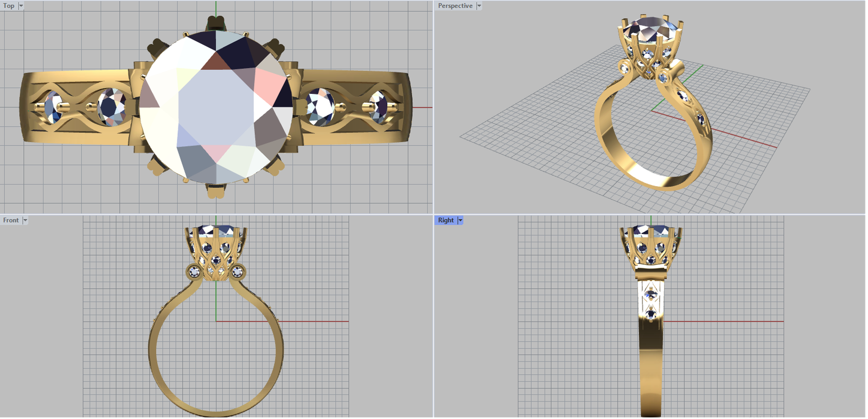The width and height of the screenshot is (868, 419).
Task: Select the left bezel stone in Front view
Action: pyautogui.click(x=194, y=271)
